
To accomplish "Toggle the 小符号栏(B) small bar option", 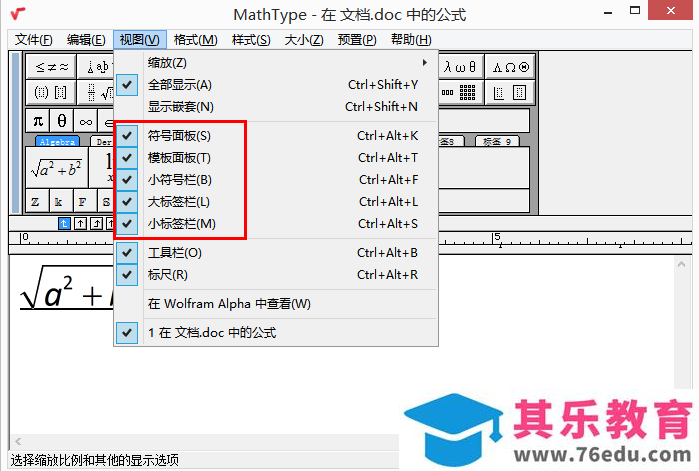I will [276, 180].
